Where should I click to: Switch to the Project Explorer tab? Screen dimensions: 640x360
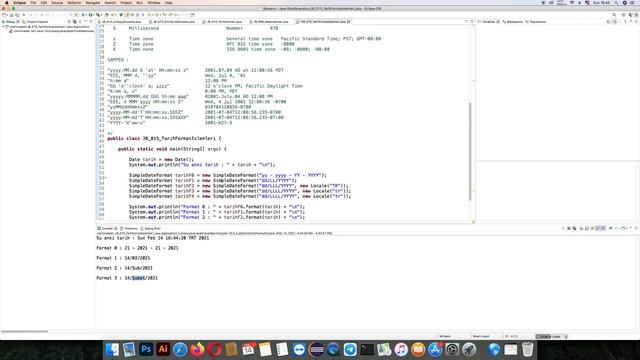point(36,22)
